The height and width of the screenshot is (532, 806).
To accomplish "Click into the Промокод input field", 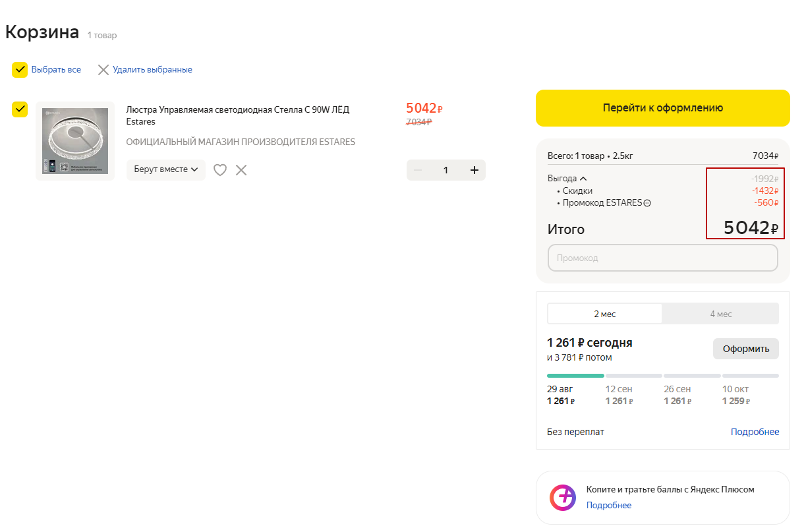I will (662, 258).
